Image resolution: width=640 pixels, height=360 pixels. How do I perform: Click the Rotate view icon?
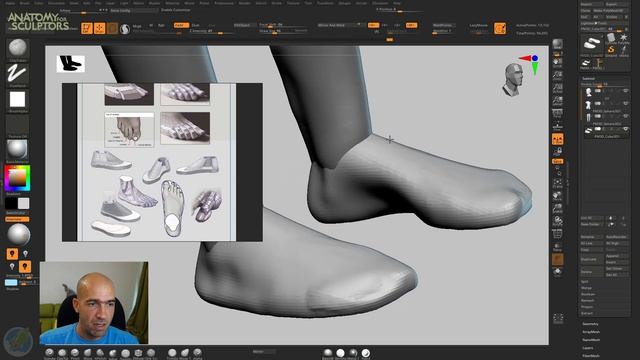(x=558, y=222)
